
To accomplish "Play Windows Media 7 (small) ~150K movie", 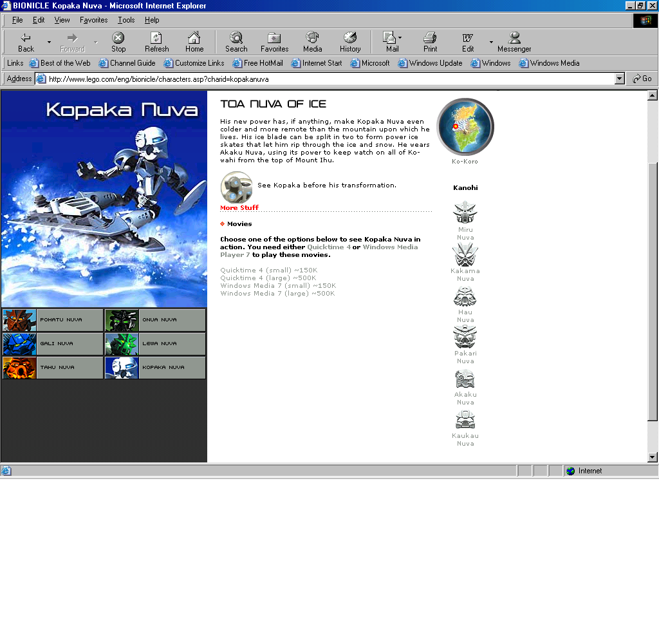I will 278,286.
